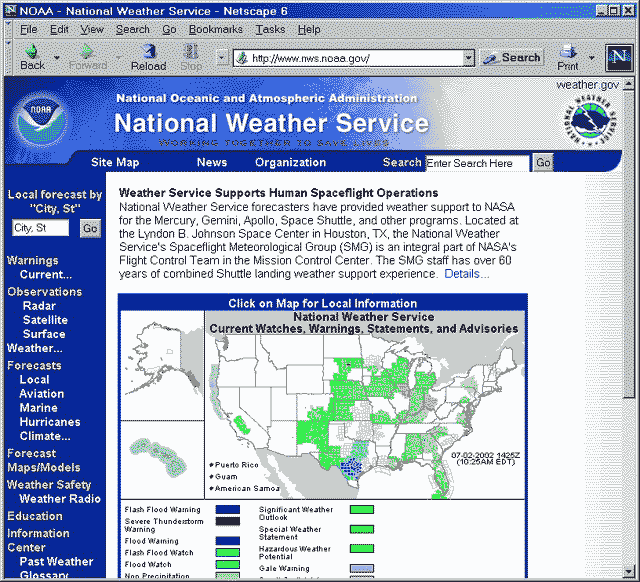The width and height of the screenshot is (640, 582).
Task: Open the Site Map link
Action: coord(115,162)
